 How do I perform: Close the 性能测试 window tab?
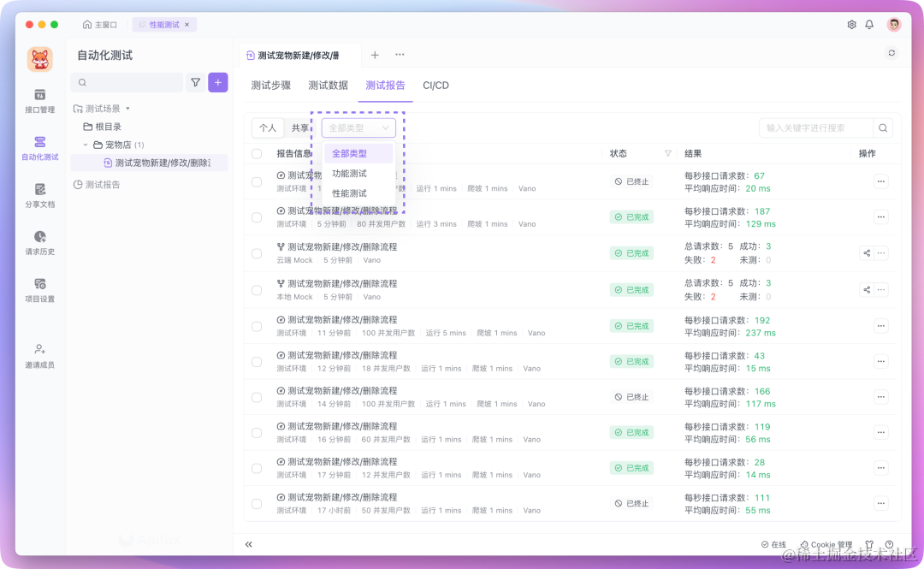[187, 24]
